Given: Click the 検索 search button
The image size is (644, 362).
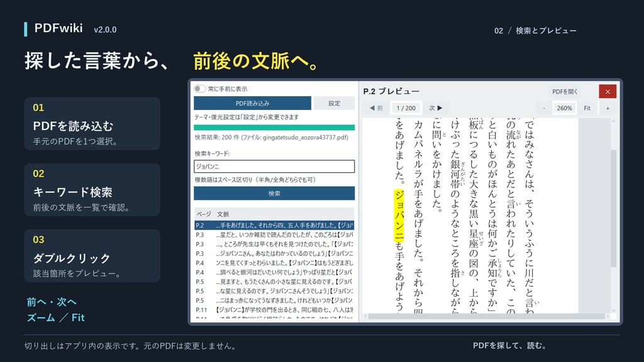Looking at the screenshot, I should [x=274, y=194].
